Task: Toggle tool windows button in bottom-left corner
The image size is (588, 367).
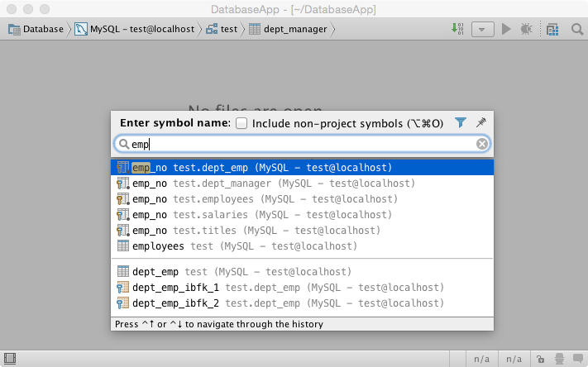Action: pyautogui.click(x=10, y=359)
